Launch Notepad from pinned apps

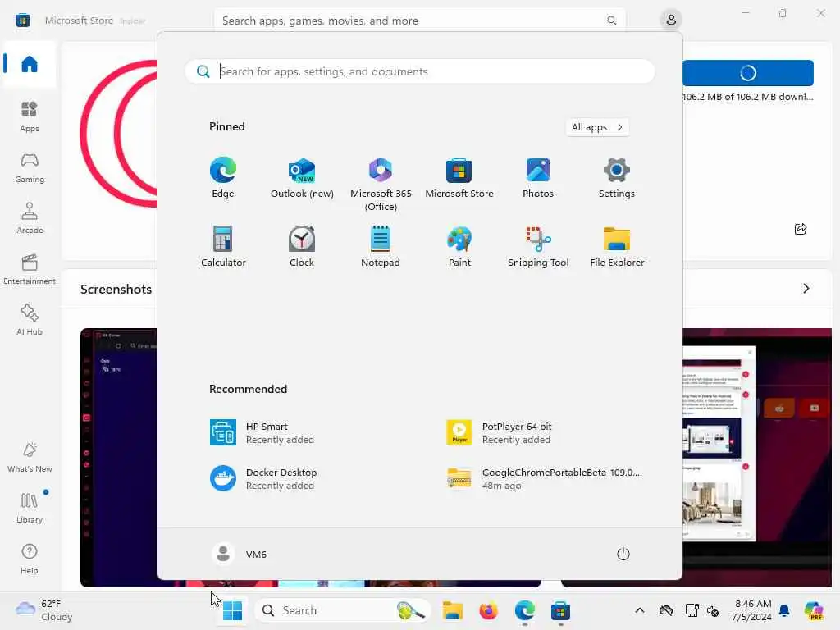(381, 247)
